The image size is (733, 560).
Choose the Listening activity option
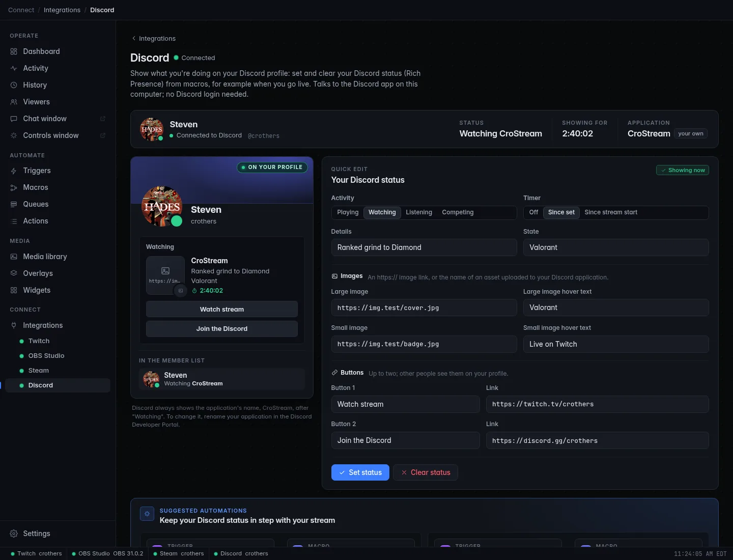pyautogui.click(x=419, y=212)
